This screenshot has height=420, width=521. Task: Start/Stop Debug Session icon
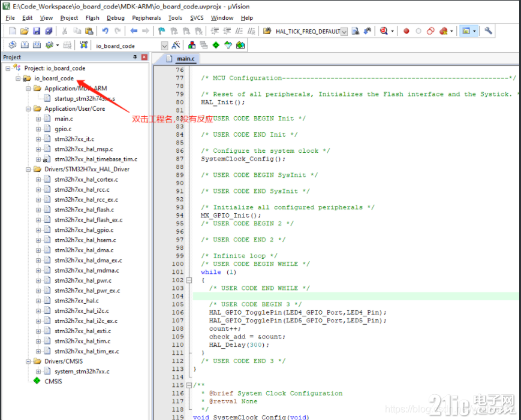tap(384, 31)
